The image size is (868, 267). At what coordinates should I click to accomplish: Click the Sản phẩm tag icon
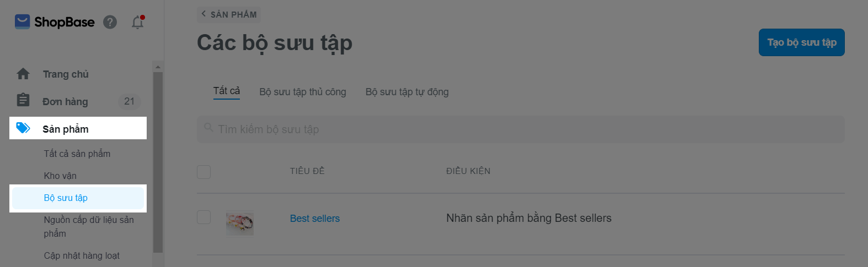coord(23,128)
